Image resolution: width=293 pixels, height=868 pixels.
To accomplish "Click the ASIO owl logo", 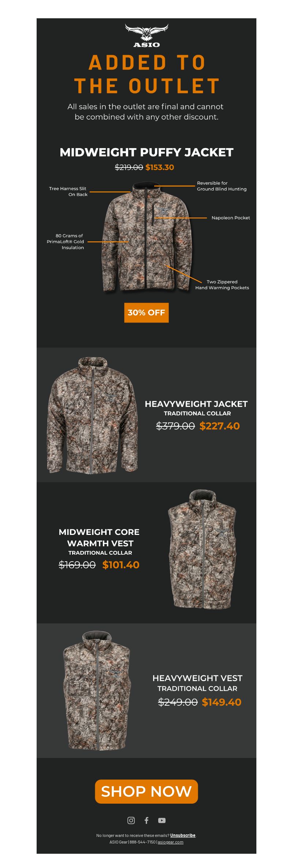I will (146, 35).
